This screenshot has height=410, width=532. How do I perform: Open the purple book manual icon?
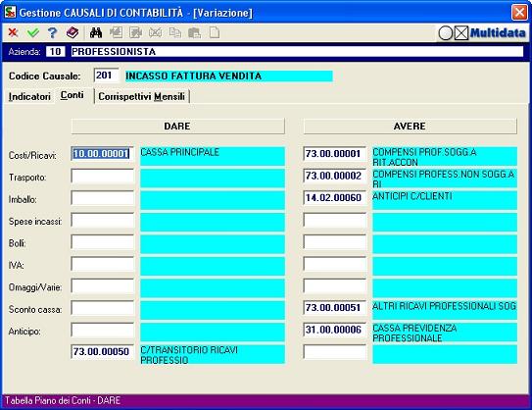click(x=73, y=32)
